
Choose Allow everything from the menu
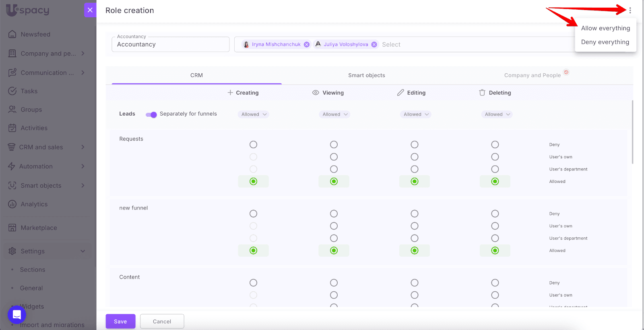click(605, 28)
